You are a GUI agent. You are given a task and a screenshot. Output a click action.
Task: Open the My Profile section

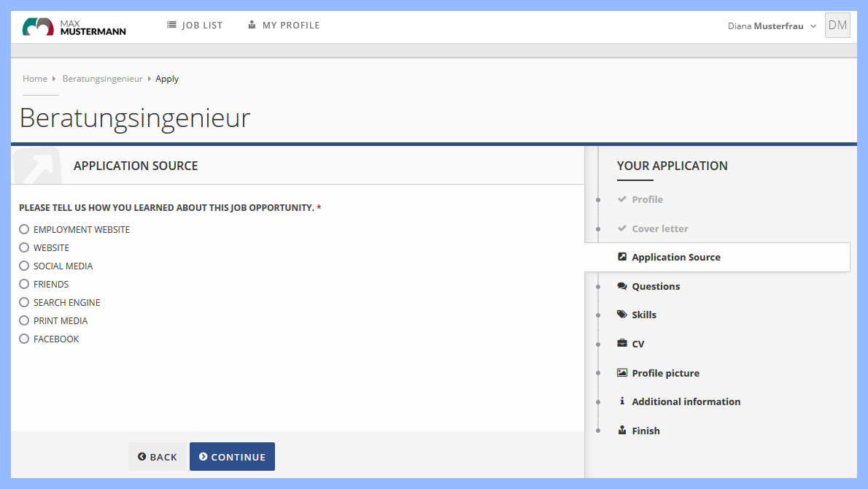(x=283, y=25)
